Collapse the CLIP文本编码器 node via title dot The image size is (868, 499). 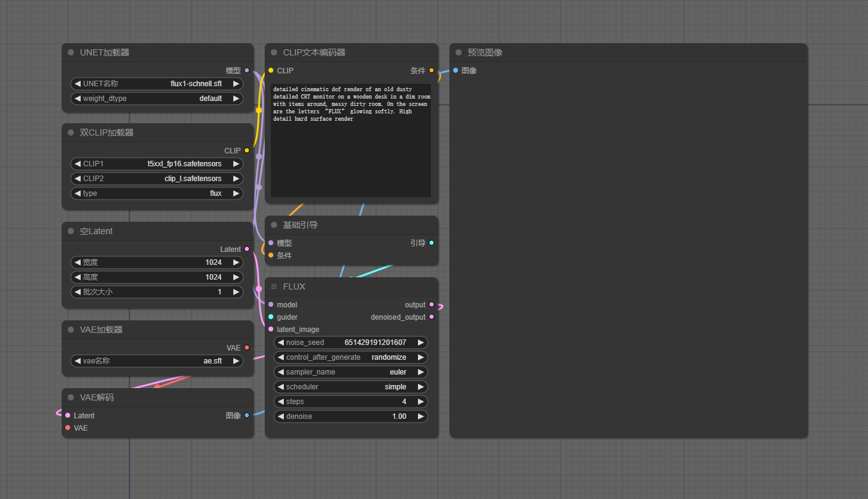[x=274, y=52]
